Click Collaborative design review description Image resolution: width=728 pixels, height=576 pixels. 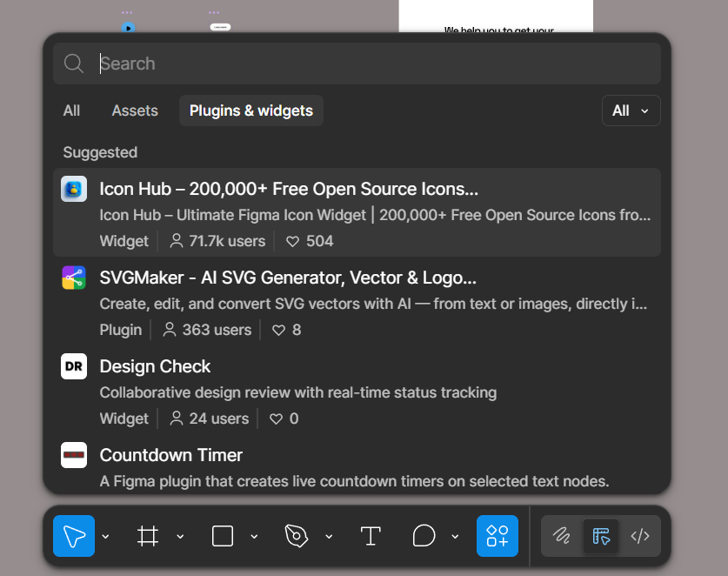coord(298,392)
